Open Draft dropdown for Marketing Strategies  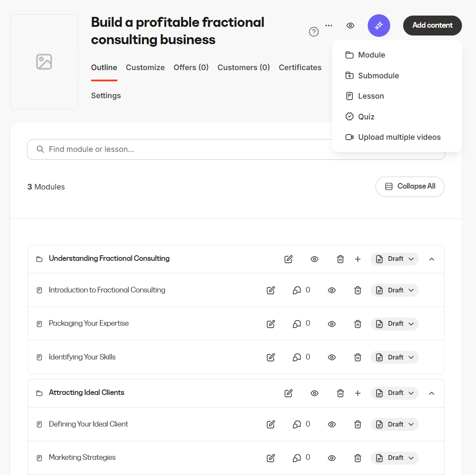[395, 458]
